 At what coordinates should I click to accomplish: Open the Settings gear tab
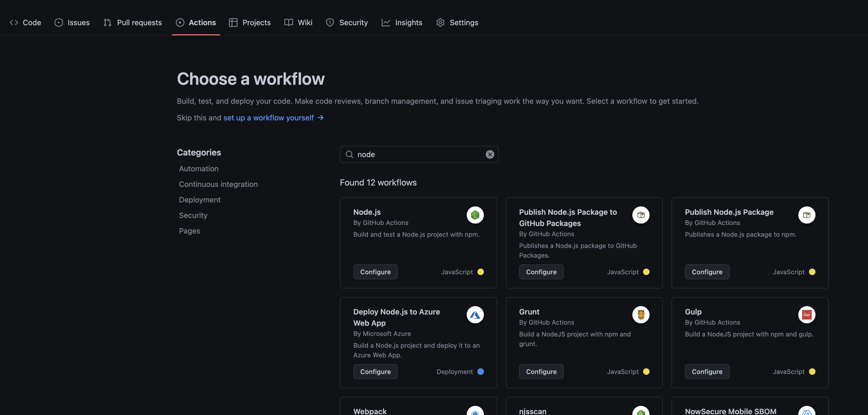(x=457, y=23)
